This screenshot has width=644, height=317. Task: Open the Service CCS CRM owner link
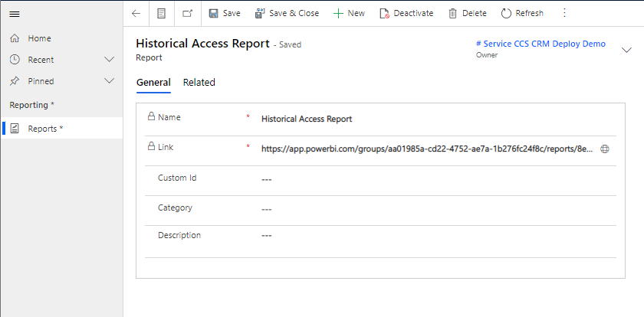540,44
